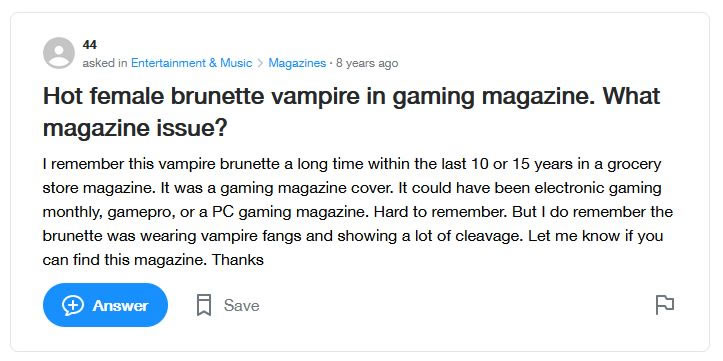Open the profile of user 44
This screenshot has height=361, width=723.
[x=89, y=45]
